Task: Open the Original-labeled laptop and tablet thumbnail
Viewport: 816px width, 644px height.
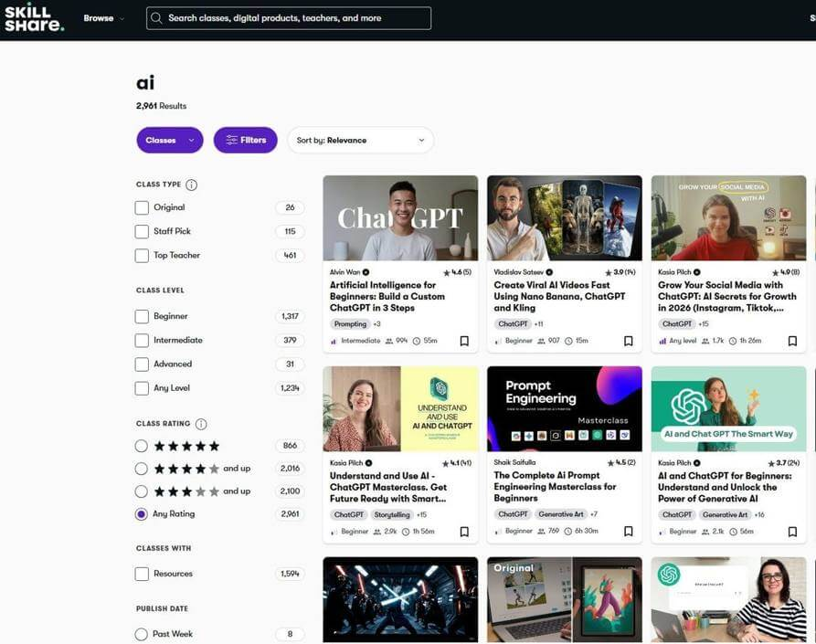Action: pos(564,600)
